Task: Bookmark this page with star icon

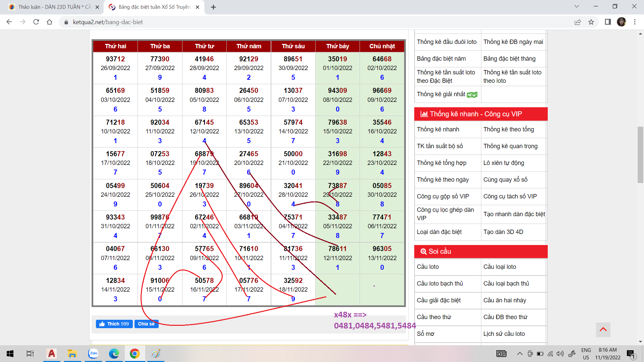Action: pyautogui.click(x=591, y=22)
